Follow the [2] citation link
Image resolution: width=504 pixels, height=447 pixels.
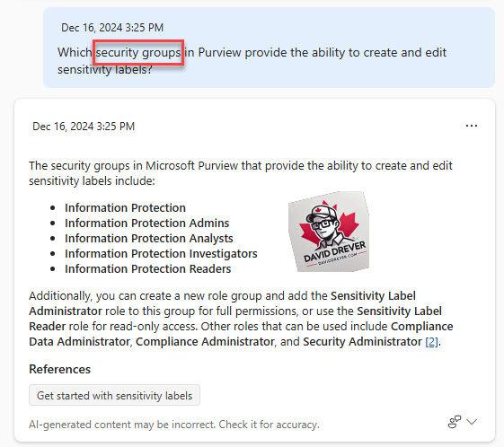(x=431, y=342)
